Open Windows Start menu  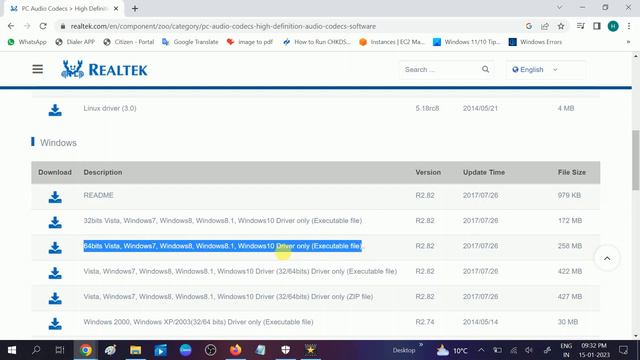[11, 350]
